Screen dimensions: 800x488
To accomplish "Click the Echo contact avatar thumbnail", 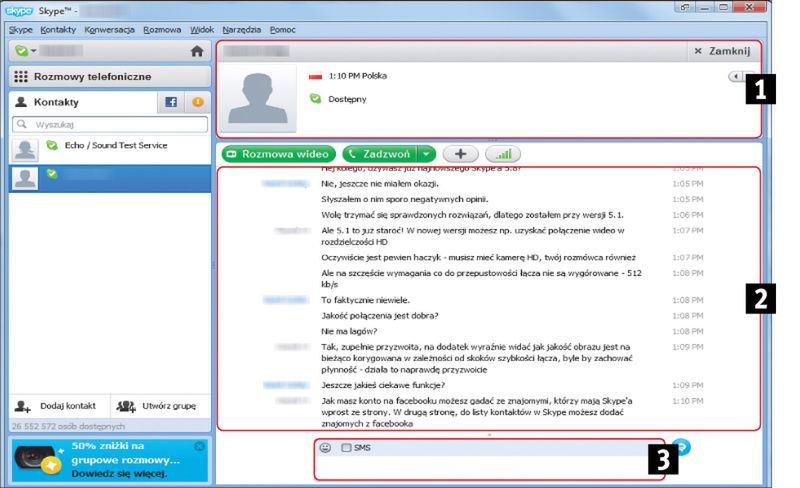I will (24, 150).
